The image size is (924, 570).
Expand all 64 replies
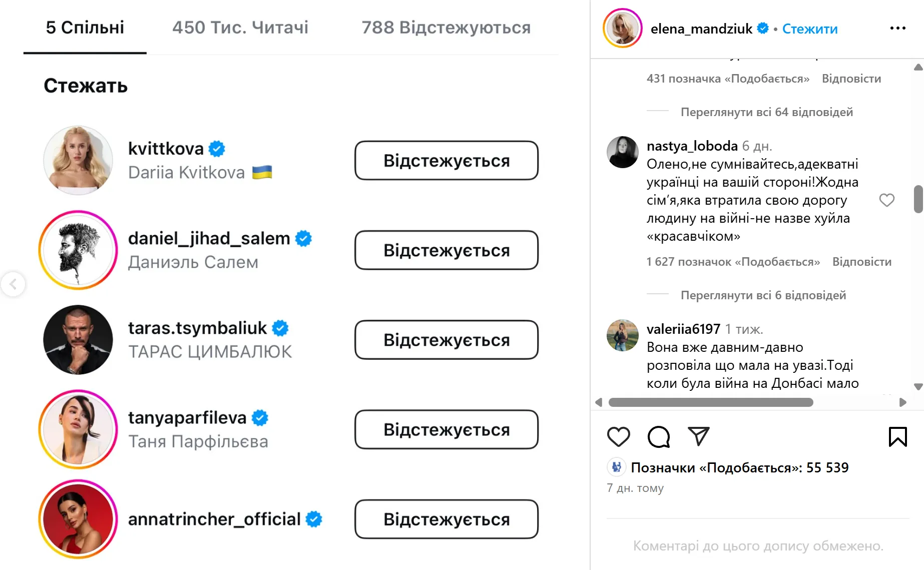pyautogui.click(x=766, y=112)
